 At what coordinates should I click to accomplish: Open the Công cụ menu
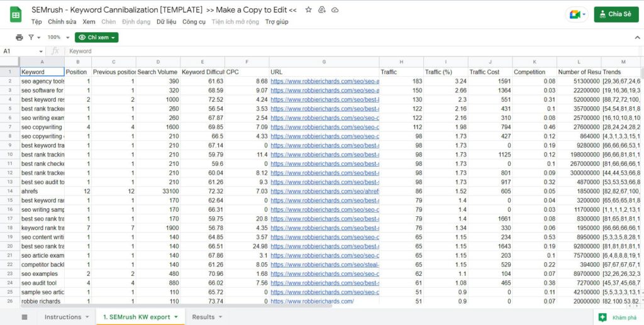tap(194, 22)
